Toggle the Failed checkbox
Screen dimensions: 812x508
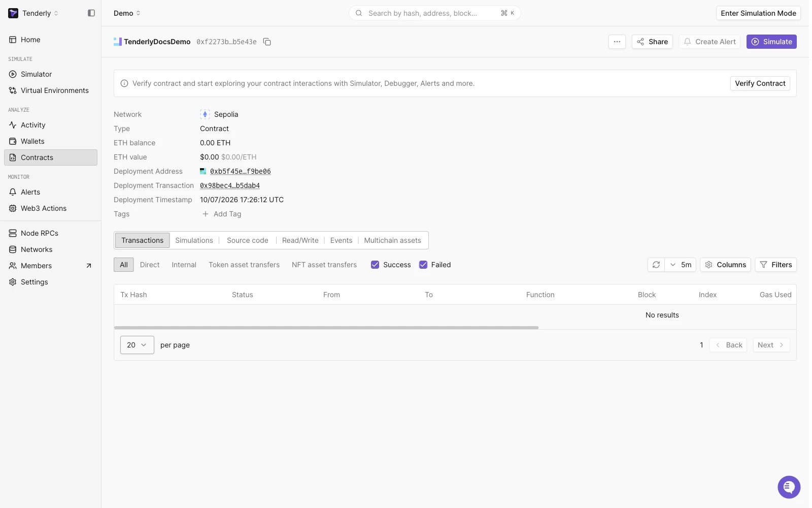[x=423, y=265]
